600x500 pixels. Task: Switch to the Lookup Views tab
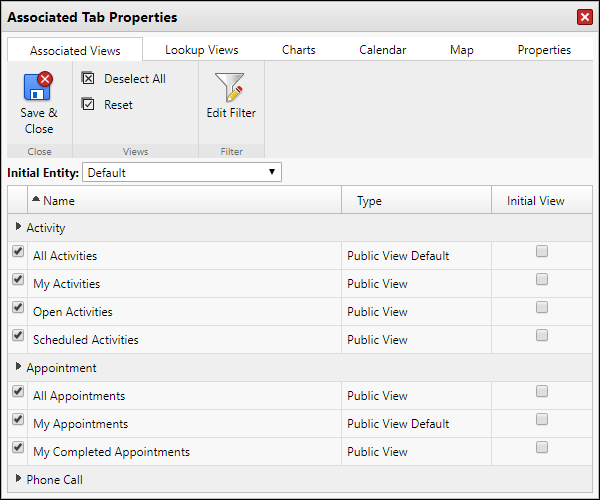click(x=201, y=50)
